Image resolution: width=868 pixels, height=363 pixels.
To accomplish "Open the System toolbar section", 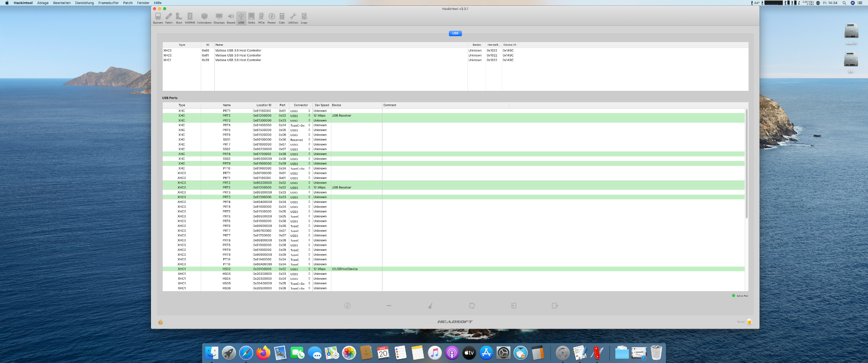I will click(x=158, y=18).
